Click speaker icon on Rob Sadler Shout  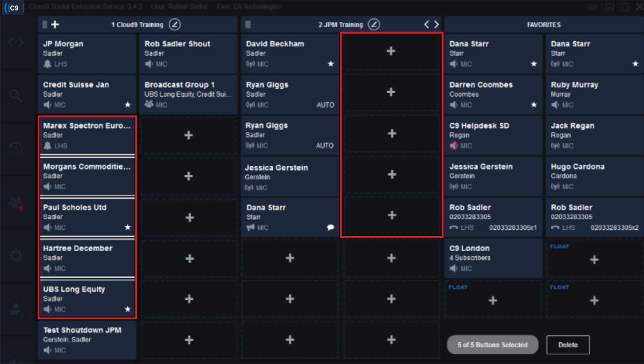pos(149,64)
